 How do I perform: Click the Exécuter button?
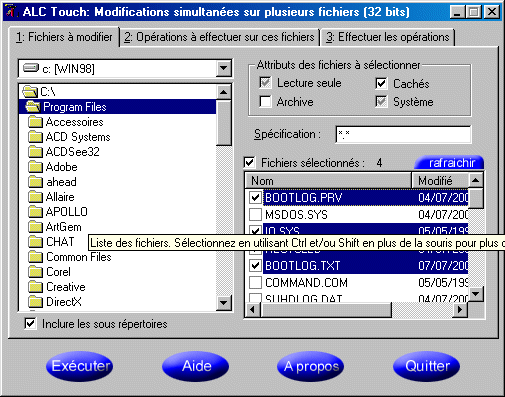[80, 366]
